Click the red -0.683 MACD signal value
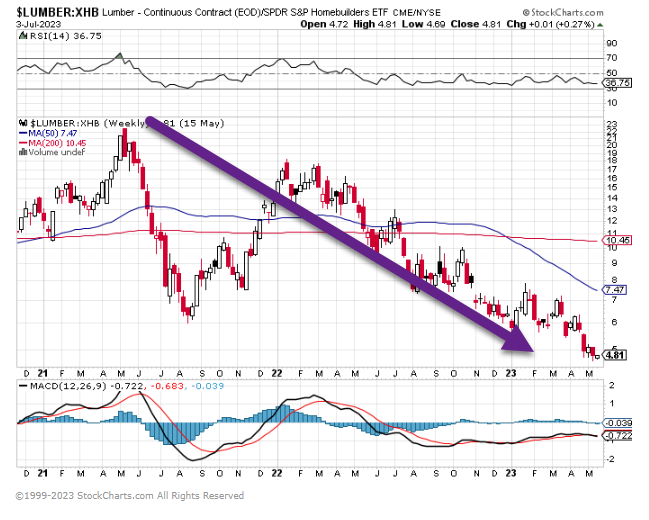649x520 pixels. click(167, 386)
